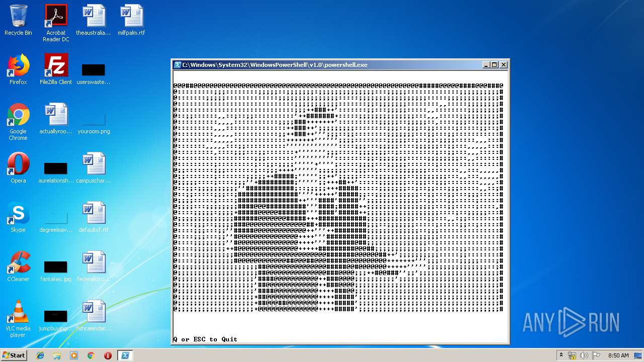
Task: Launch Skype desktop shortcut
Action: pos(18,217)
